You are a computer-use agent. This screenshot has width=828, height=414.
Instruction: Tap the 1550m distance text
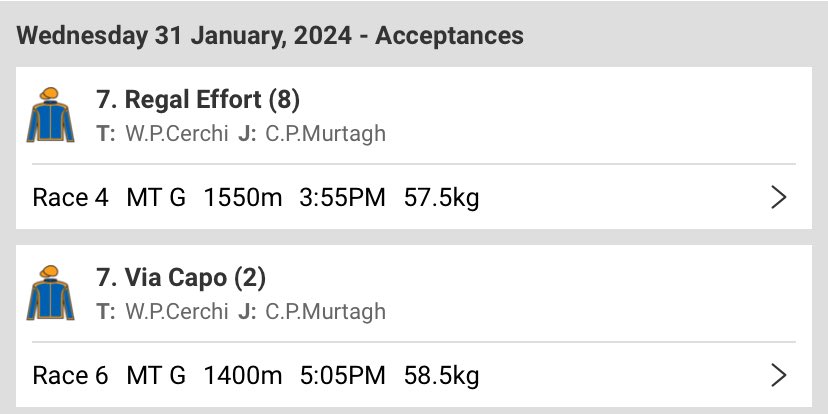tap(243, 198)
